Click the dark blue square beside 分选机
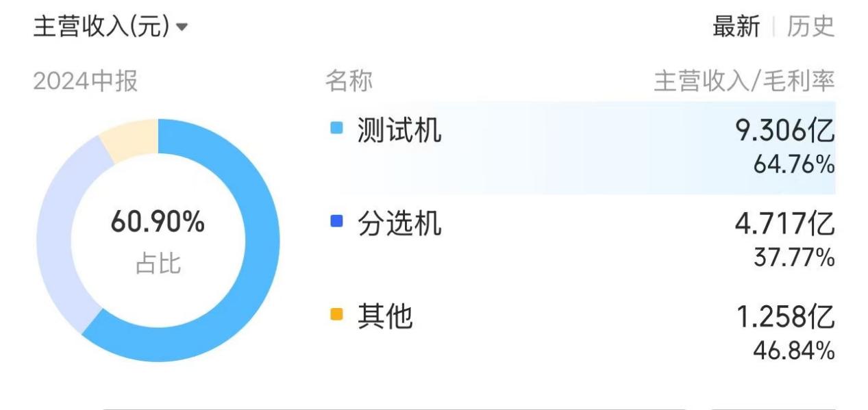The height and width of the screenshot is (410, 868). point(336,221)
